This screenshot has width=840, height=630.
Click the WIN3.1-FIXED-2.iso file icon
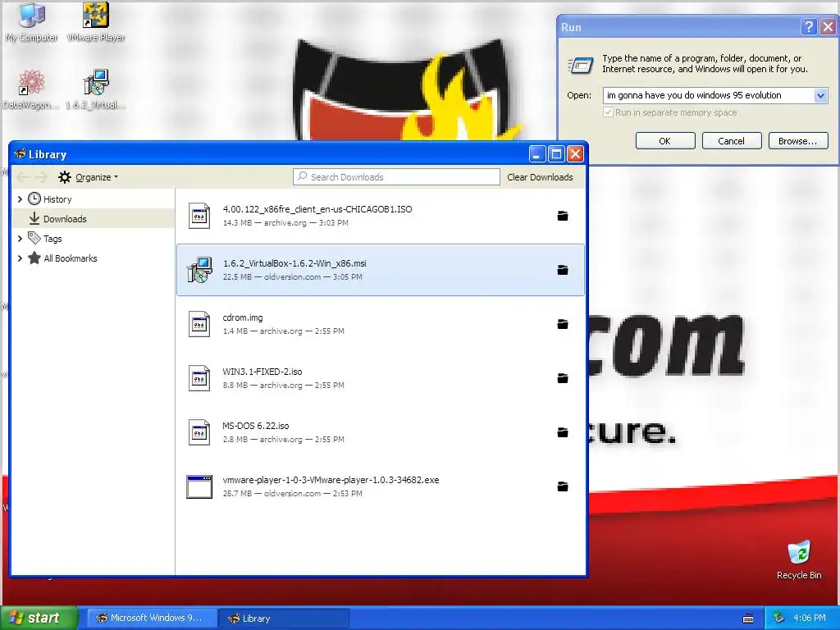tap(199, 378)
